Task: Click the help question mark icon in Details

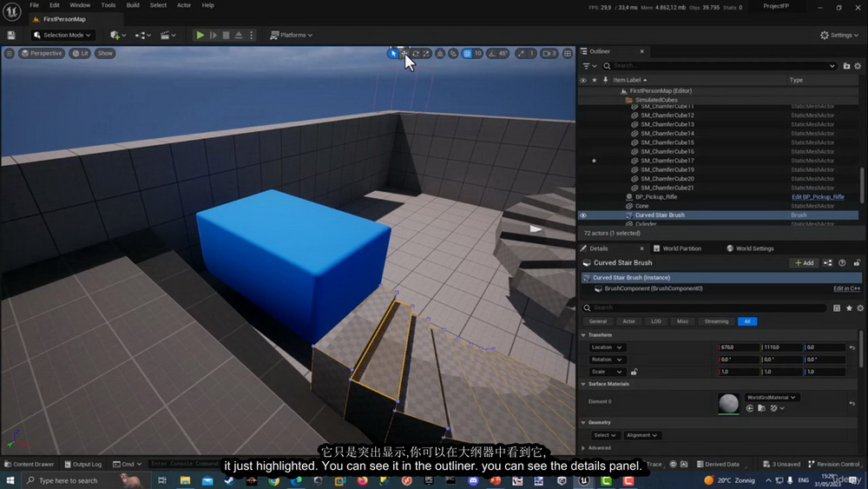Action: [842, 263]
